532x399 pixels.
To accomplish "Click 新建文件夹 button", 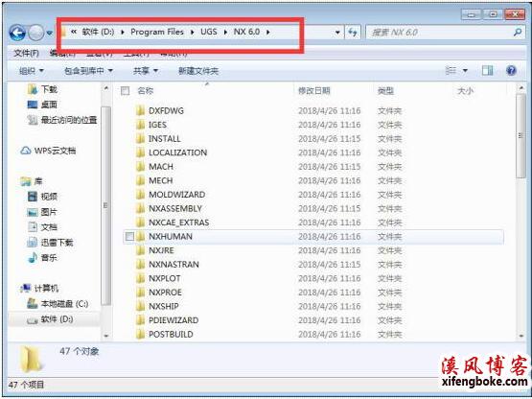I will click(x=198, y=71).
